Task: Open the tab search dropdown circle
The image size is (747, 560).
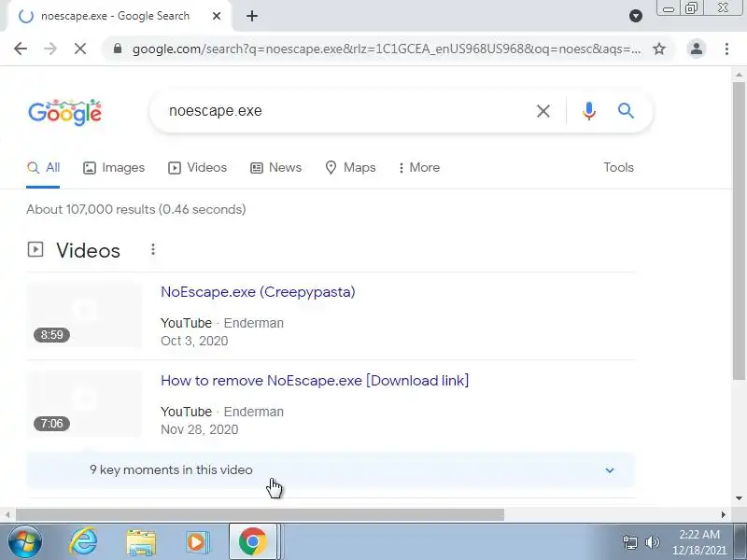Action: click(636, 16)
